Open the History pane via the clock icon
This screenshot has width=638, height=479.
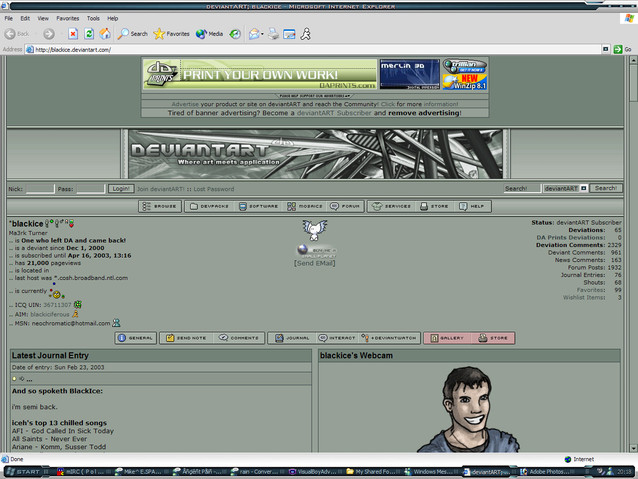click(235, 34)
